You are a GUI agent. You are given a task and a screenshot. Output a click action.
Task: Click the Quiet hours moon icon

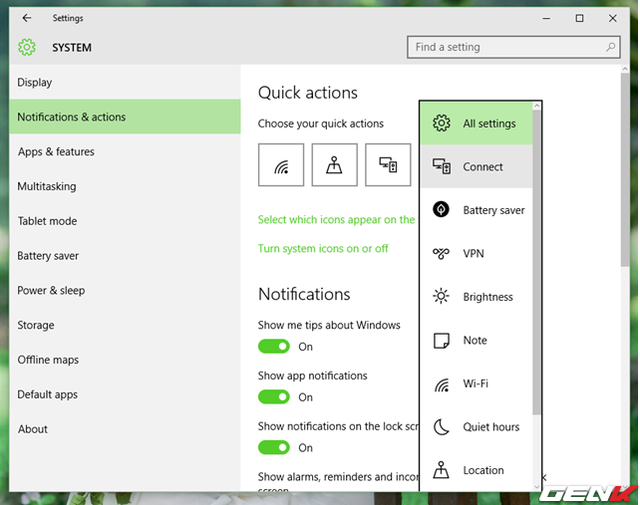pyautogui.click(x=441, y=427)
